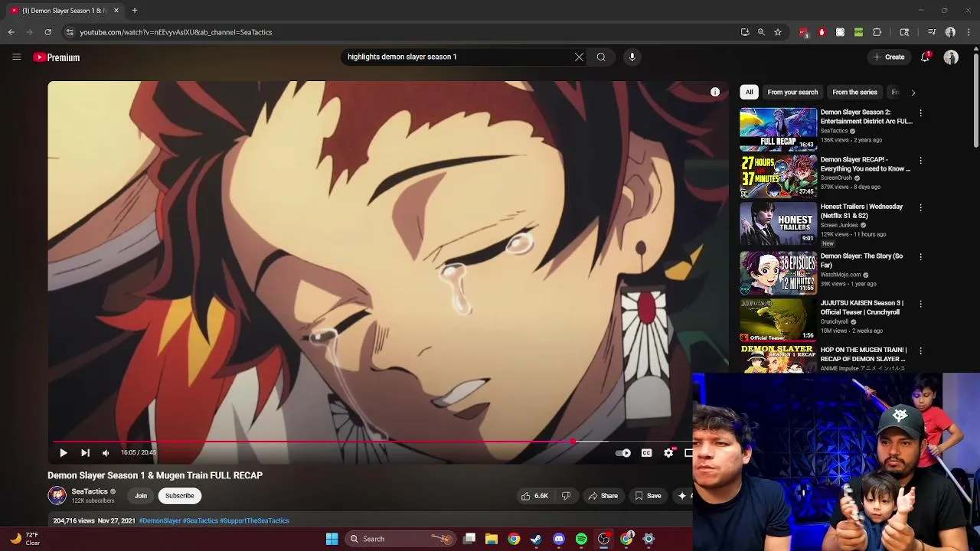
Task: Select the From your search chip
Action: point(792,92)
